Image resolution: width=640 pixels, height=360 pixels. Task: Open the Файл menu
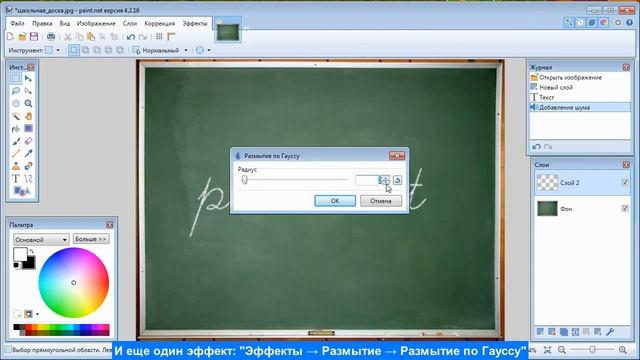coord(17,24)
